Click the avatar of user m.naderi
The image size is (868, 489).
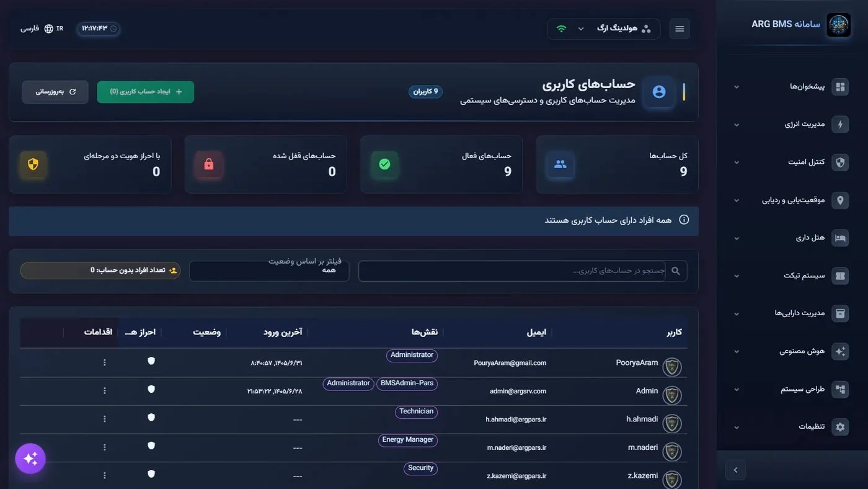tap(672, 452)
